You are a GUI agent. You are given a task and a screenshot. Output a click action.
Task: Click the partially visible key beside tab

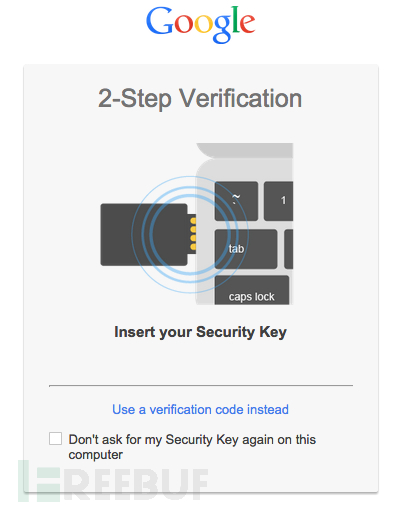[x=288, y=249]
